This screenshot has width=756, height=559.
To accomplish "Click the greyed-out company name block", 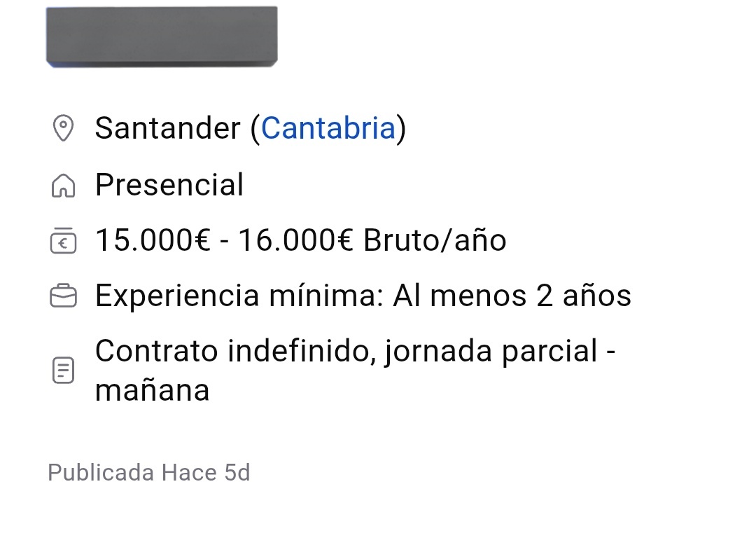I will click(x=162, y=36).
